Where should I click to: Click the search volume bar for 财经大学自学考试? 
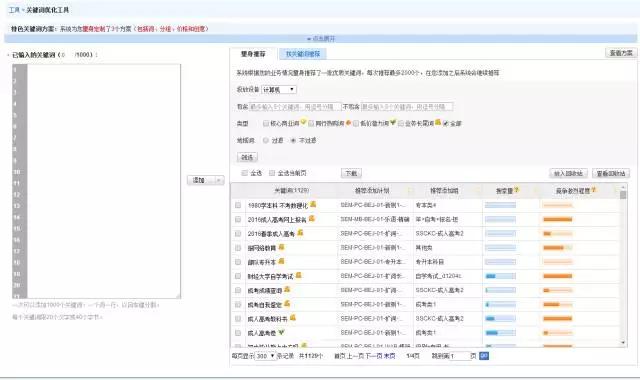click(500, 276)
